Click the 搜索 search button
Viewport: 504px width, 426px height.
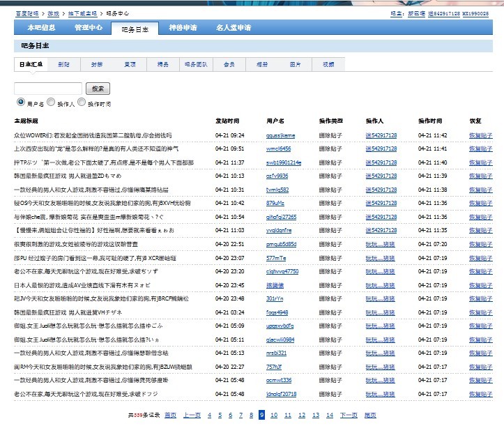[98, 89]
